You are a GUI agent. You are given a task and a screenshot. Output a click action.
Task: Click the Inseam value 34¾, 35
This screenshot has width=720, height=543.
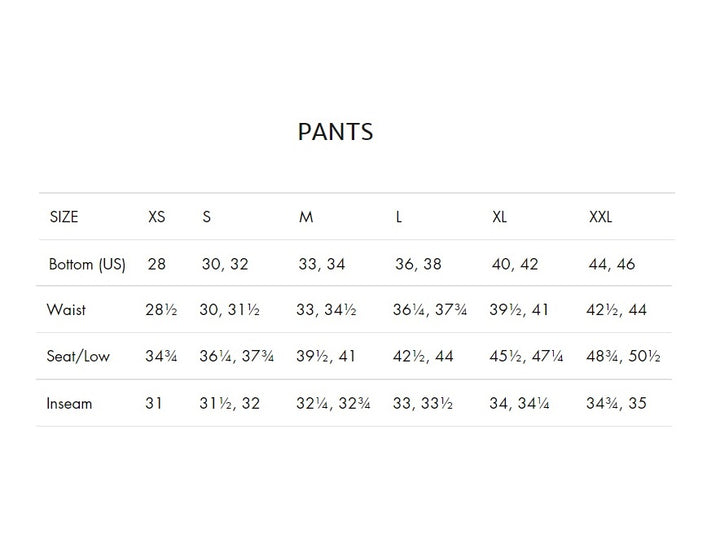615,403
